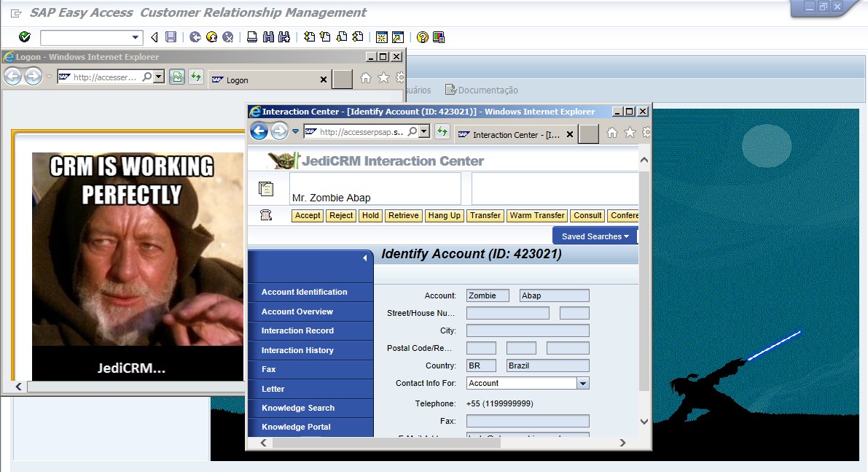Click the address bar in the Logon window
This screenshot has height=472, width=868.
click(105, 77)
